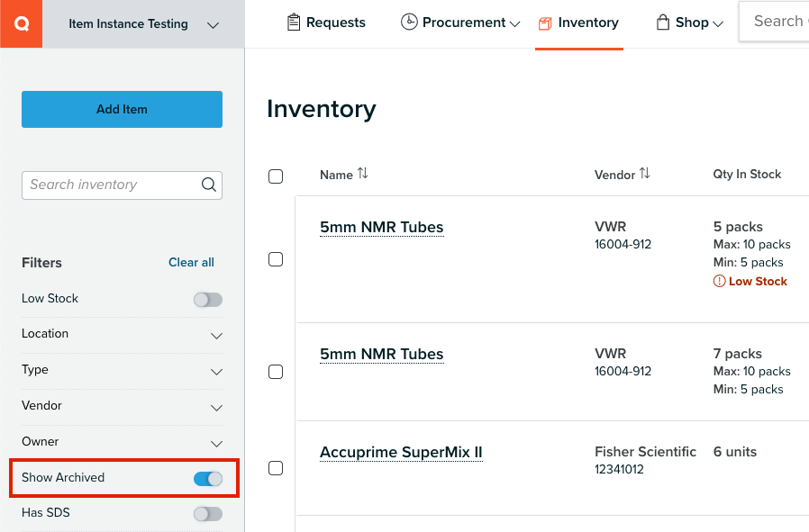Select checkbox for 5mm NMR Tubes 7 packs

click(x=276, y=372)
